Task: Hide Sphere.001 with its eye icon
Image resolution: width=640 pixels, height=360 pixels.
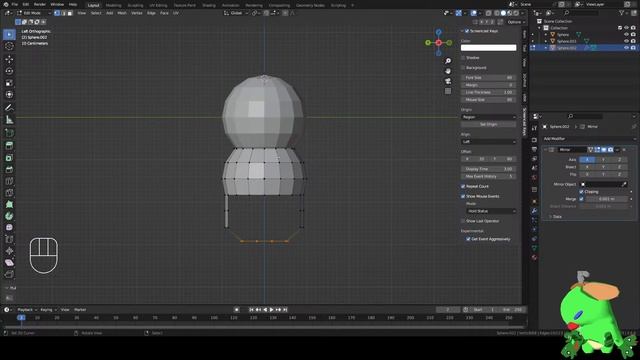Action: [x=627, y=41]
